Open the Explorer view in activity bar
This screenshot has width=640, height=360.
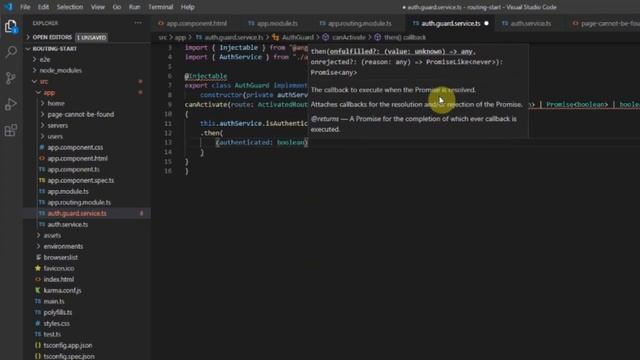[x=11, y=27]
